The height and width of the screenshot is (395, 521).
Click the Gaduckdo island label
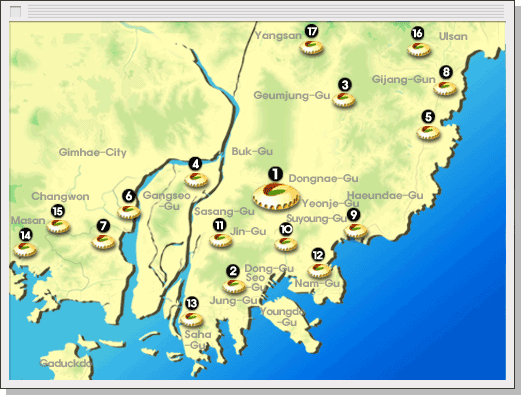point(65,363)
